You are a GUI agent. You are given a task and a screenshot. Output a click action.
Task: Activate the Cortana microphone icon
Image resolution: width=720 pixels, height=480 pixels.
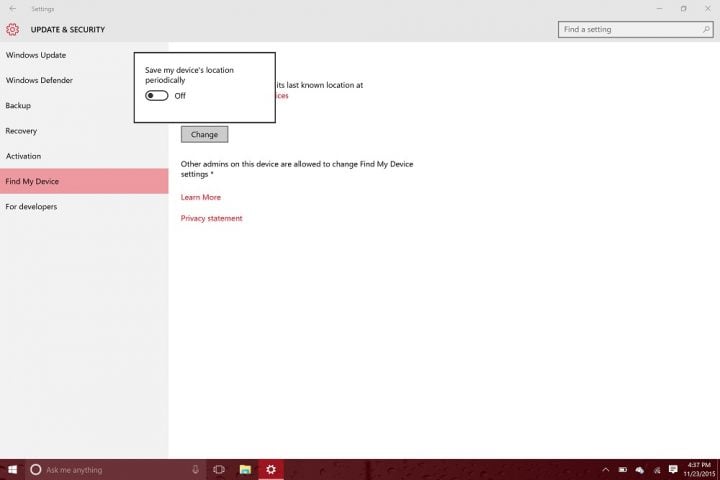[196, 469]
